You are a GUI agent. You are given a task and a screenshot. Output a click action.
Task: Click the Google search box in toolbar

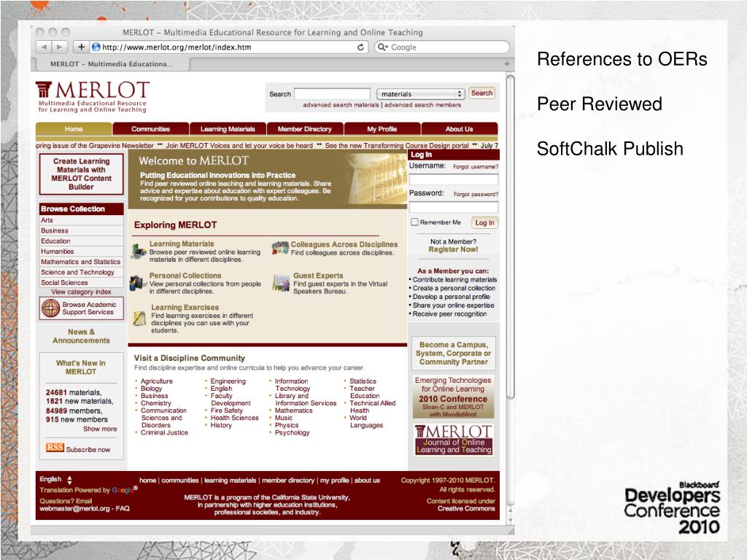442,47
